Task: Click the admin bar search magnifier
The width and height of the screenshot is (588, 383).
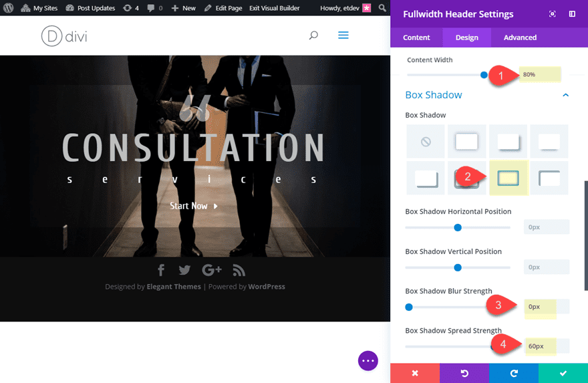Action: click(382, 8)
